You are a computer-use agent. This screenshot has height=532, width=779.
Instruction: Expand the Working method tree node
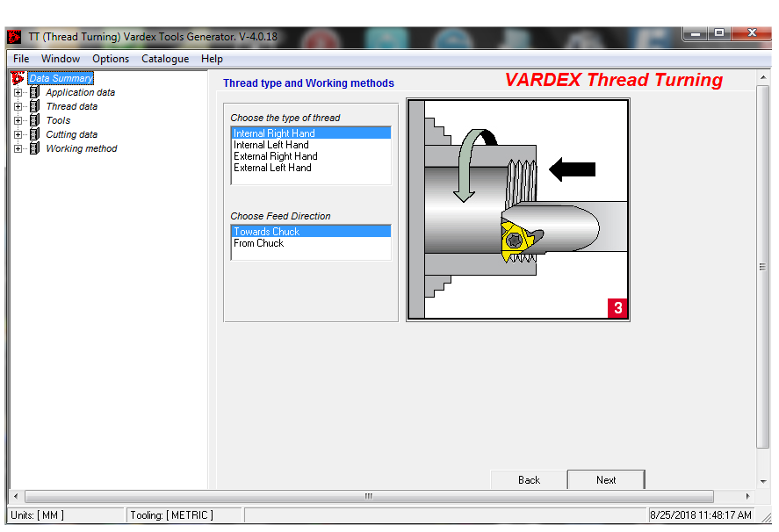pos(18,148)
